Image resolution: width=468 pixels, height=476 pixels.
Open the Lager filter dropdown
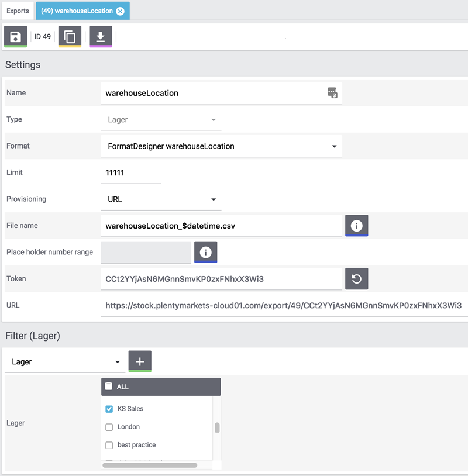[64, 362]
